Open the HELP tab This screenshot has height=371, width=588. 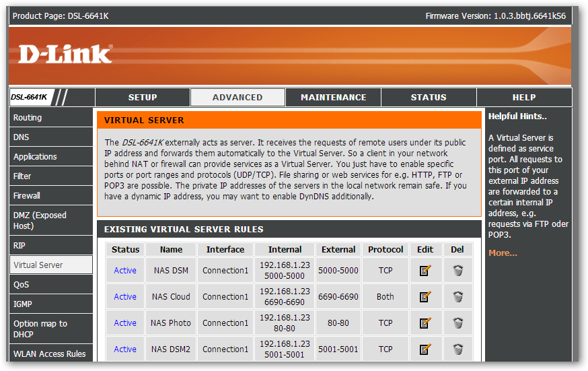pos(524,98)
